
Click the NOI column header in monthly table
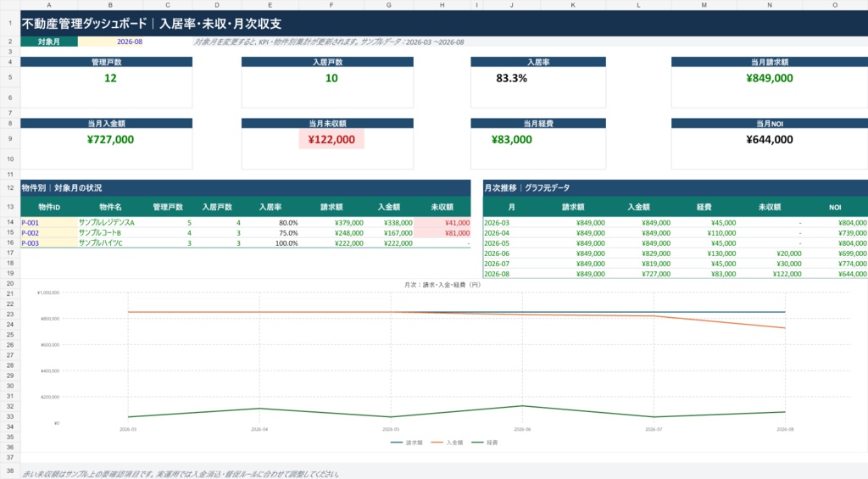[x=835, y=207]
